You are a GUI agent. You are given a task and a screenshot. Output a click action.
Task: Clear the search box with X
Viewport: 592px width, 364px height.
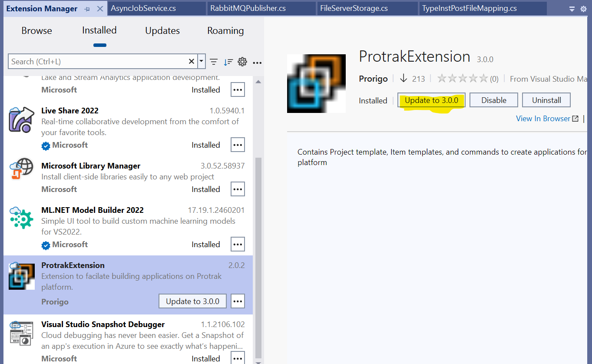point(192,61)
